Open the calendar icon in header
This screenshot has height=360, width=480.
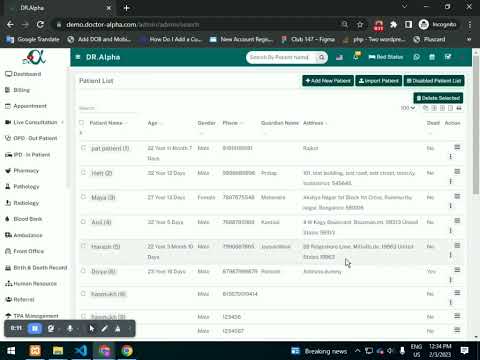click(432, 57)
